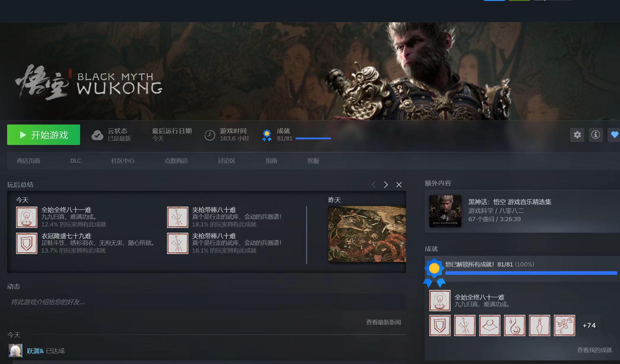Open the 客服 tab
The image size is (620, 364).
click(313, 161)
